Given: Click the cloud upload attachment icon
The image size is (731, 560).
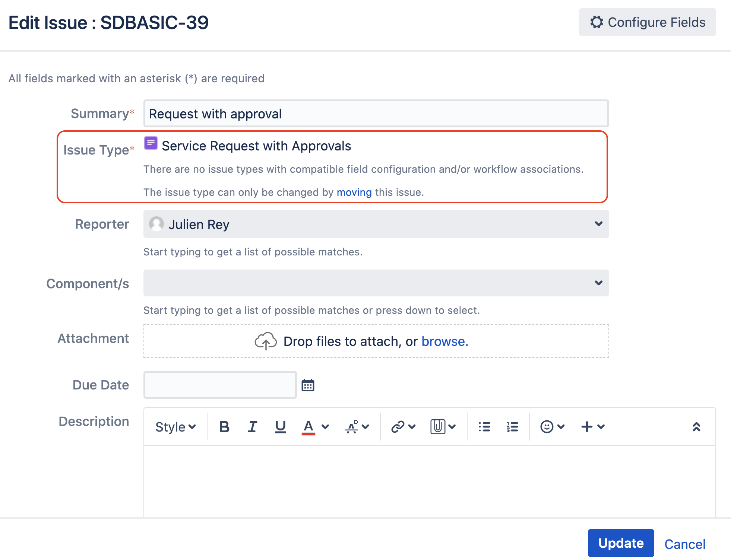Looking at the screenshot, I should (265, 341).
